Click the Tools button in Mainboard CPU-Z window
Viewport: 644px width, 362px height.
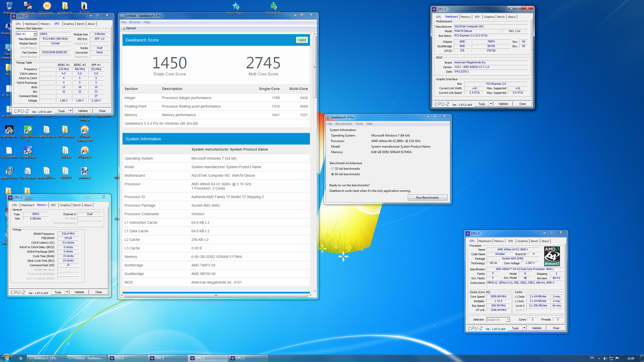[x=481, y=104]
